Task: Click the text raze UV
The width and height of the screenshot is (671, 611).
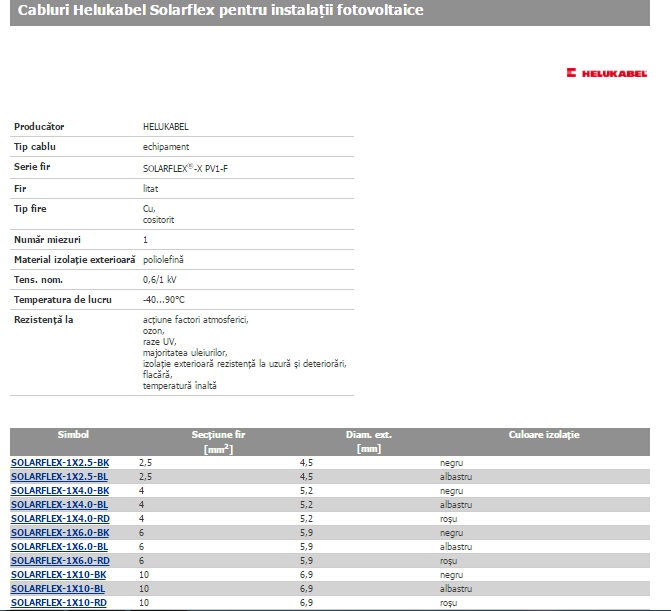Action: click(x=159, y=342)
